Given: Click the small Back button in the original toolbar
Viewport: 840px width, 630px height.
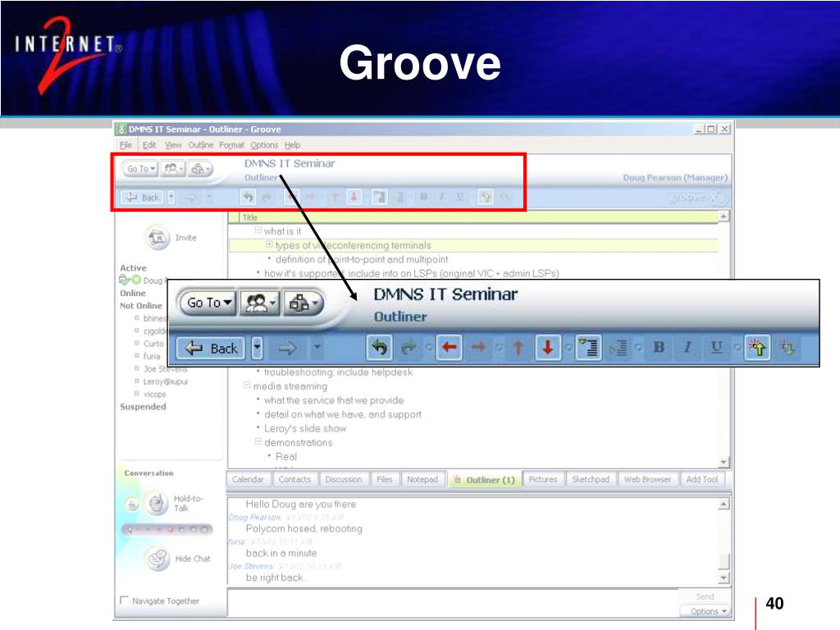Looking at the screenshot, I should 142,197.
